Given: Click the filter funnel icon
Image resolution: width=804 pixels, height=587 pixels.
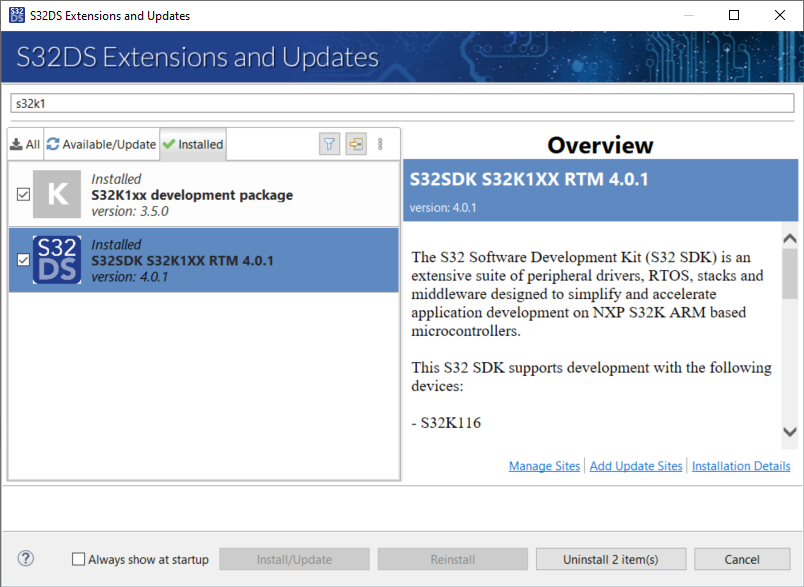Looking at the screenshot, I should coord(329,144).
